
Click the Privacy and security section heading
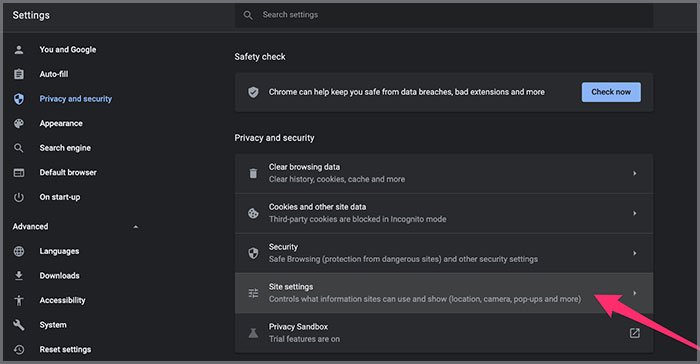coord(274,138)
